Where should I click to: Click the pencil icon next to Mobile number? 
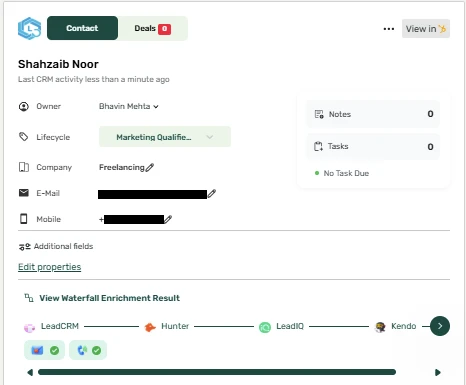(x=168, y=219)
